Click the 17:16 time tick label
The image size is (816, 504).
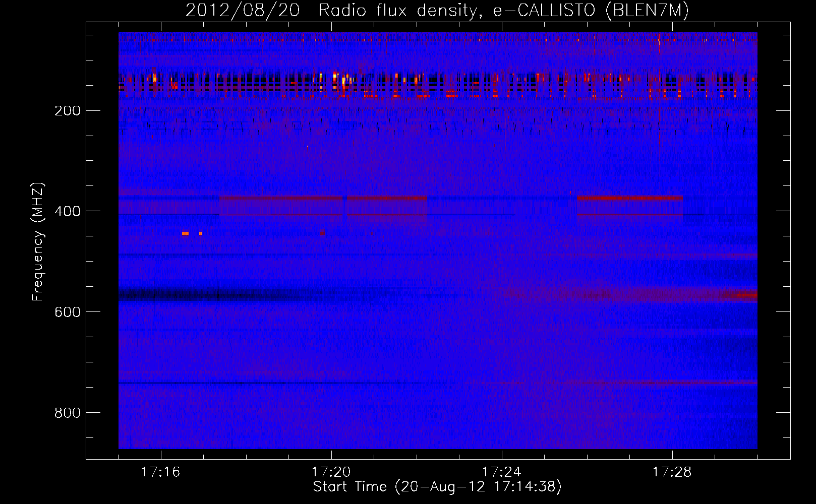point(160,472)
